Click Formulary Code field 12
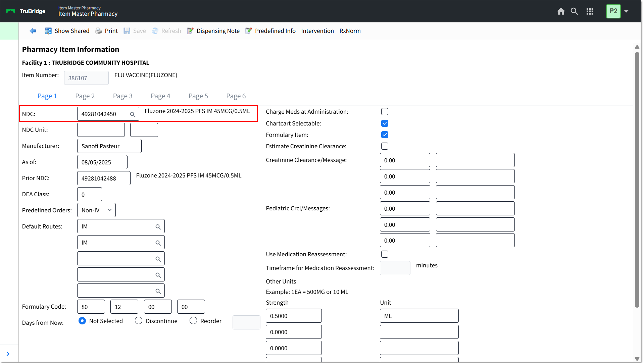Image resolution: width=643 pixels, height=364 pixels. point(124,307)
